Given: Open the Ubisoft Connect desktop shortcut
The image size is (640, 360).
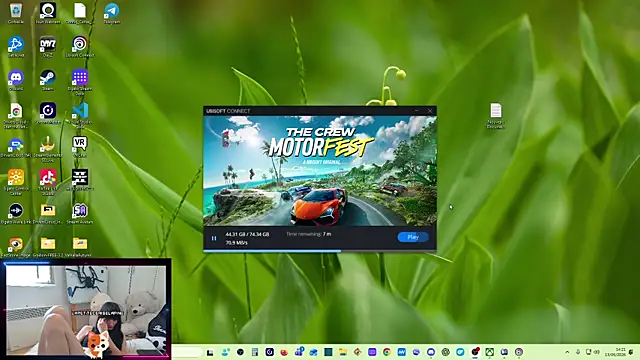Looking at the screenshot, I should (80, 47).
